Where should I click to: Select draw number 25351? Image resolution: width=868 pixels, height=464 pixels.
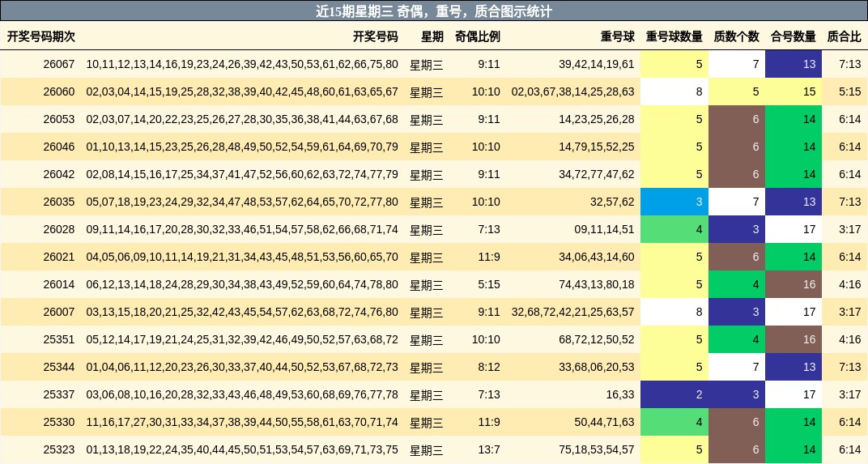click(x=59, y=339)
